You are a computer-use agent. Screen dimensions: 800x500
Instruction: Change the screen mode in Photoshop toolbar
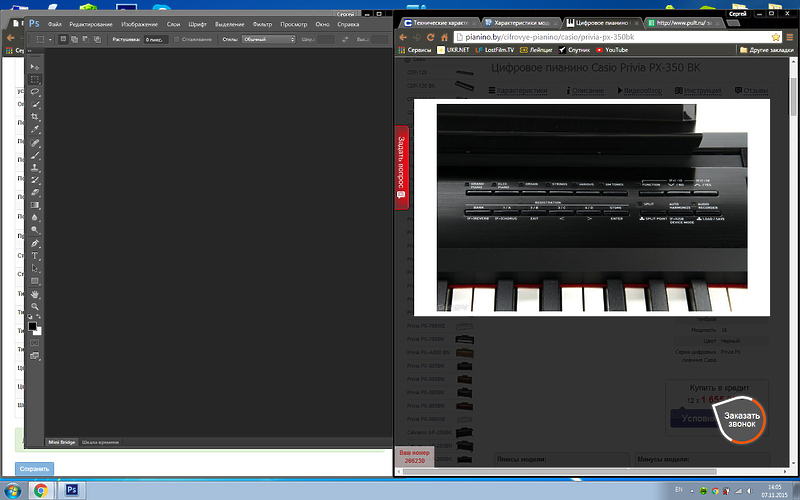tap(35, 356)
